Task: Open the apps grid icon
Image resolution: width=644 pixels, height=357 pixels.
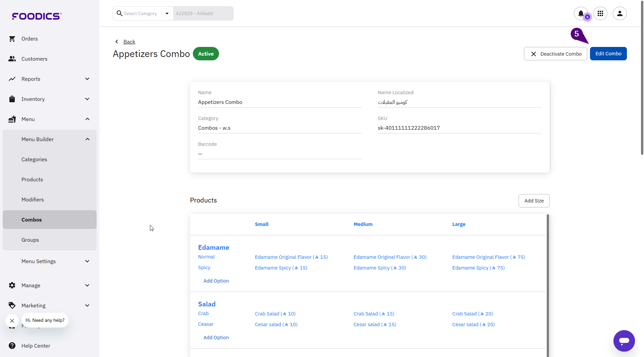Action: tap(600, 13)
